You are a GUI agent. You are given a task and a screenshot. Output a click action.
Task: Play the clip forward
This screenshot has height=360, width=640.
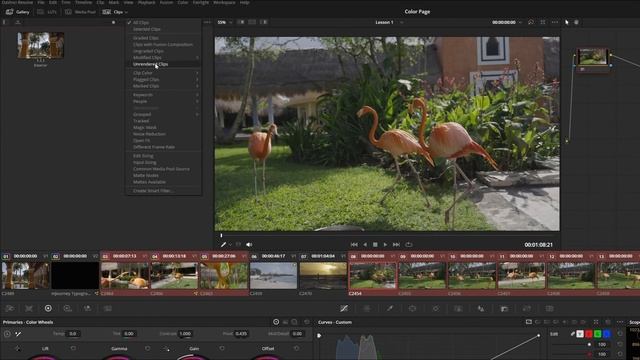pyautogui.click(x=385, y=244)
